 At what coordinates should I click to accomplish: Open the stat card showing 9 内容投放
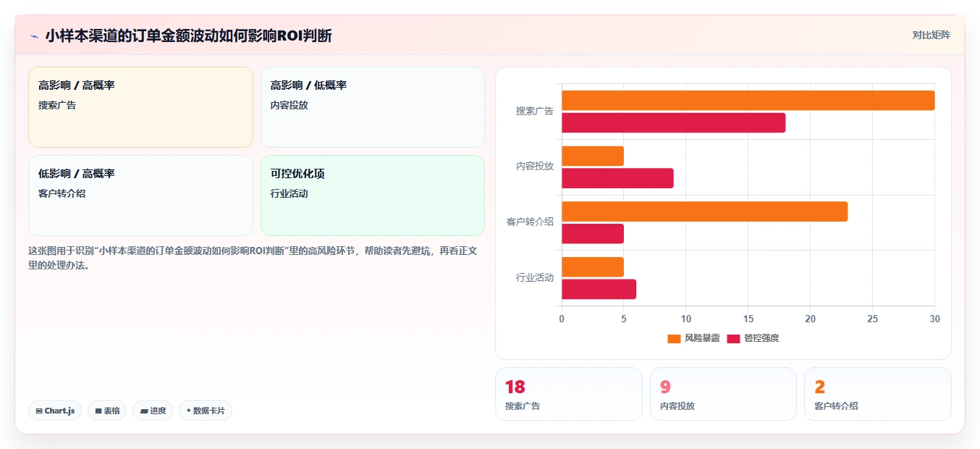click(x=723, y=394)
